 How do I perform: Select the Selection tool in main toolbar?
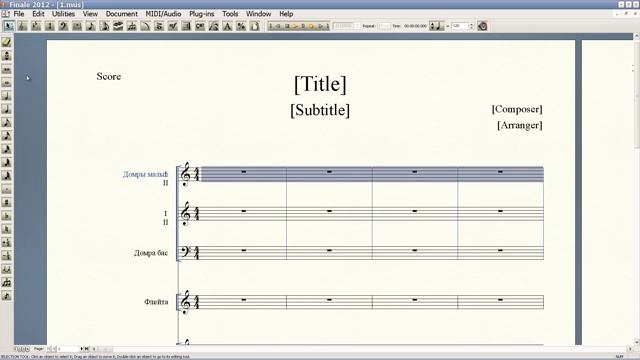pos(9,26)
